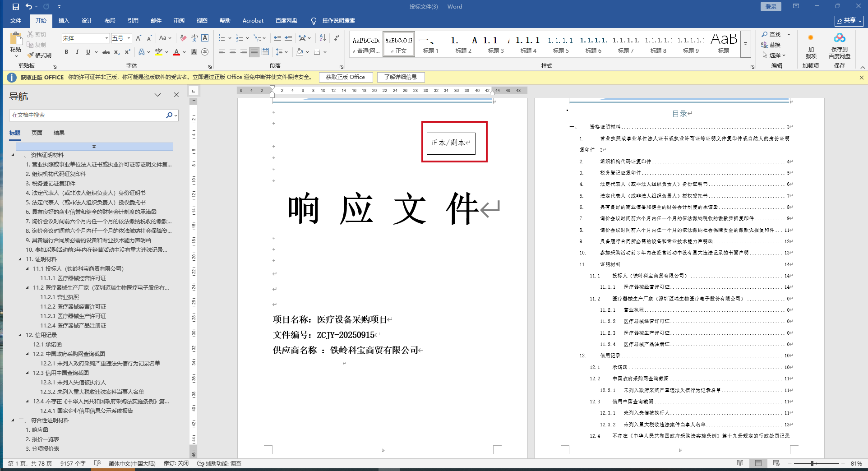Show or hide paragraph marks
Viewport: 868px width, 471px height.
point(337,38)
